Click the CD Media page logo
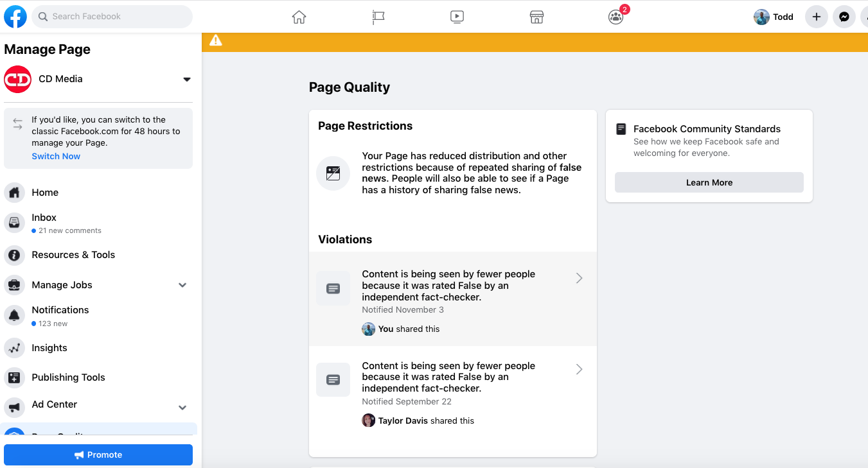Image resolution: width=868 pixels, height=468 pixels. click(18, 79)
